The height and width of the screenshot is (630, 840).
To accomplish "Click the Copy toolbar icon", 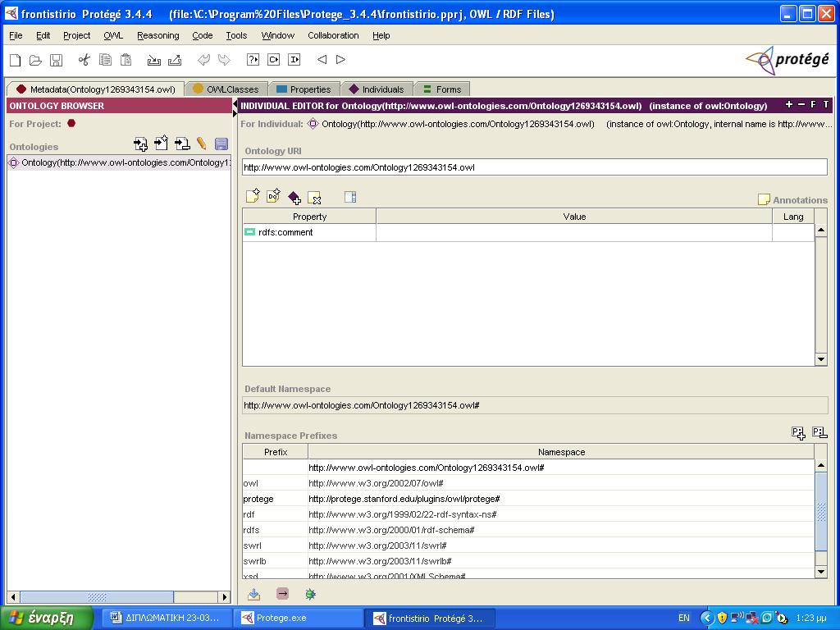I will click(105, 60).
